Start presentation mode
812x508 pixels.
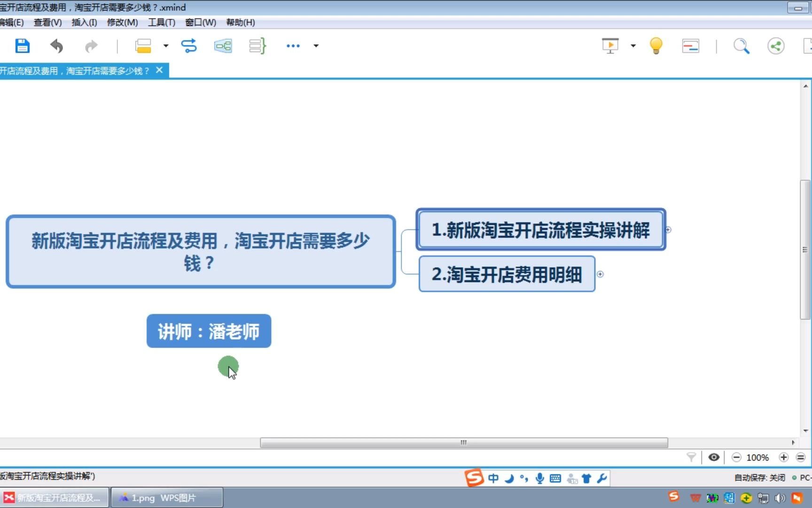tap(610, 46)
